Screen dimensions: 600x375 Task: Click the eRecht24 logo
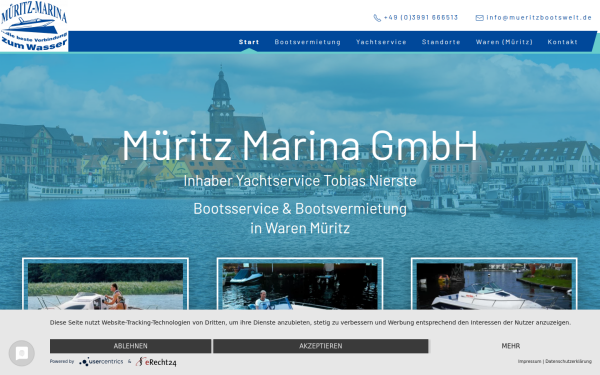coord(156,362)
